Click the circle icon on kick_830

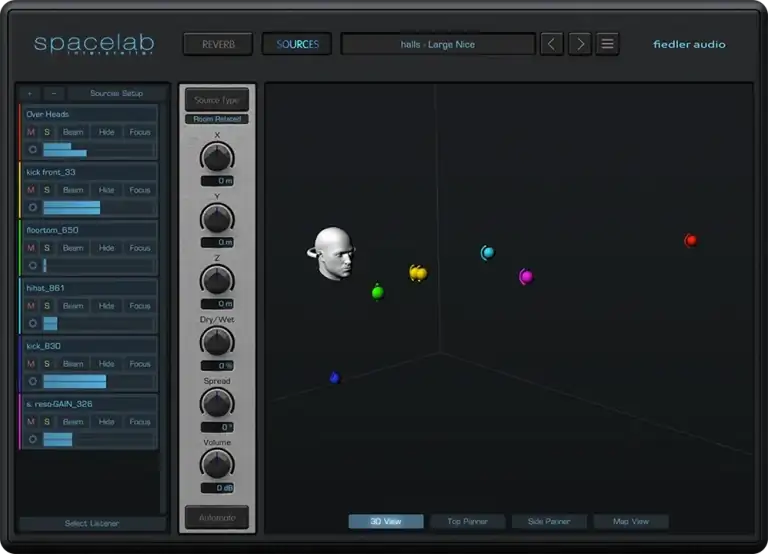33,381
